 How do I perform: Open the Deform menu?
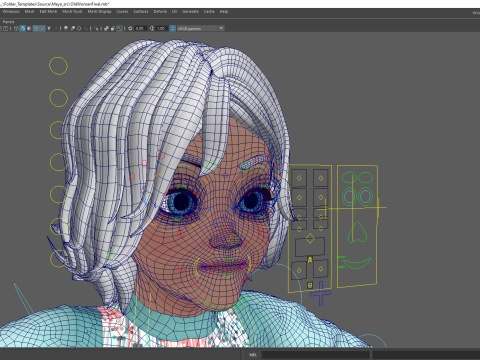160,11
